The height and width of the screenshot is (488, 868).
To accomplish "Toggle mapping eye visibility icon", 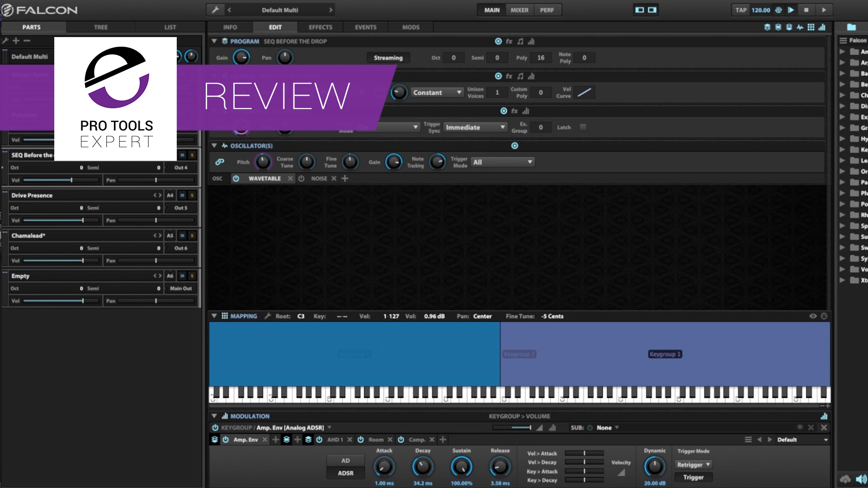I will 813,316.
